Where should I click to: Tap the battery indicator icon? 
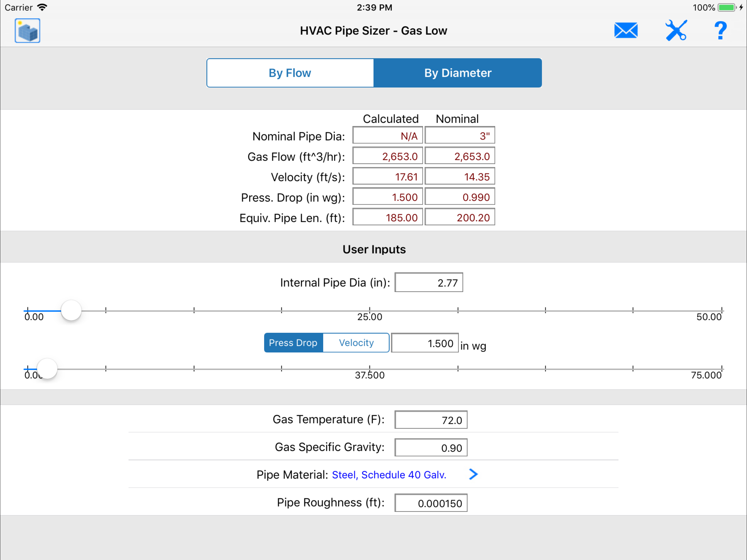(726, 7)
